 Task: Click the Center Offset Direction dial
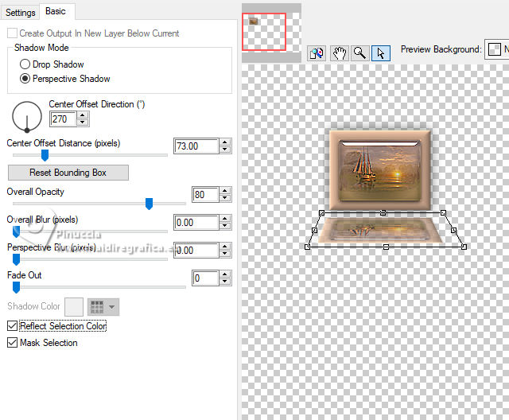pos(27,116)
